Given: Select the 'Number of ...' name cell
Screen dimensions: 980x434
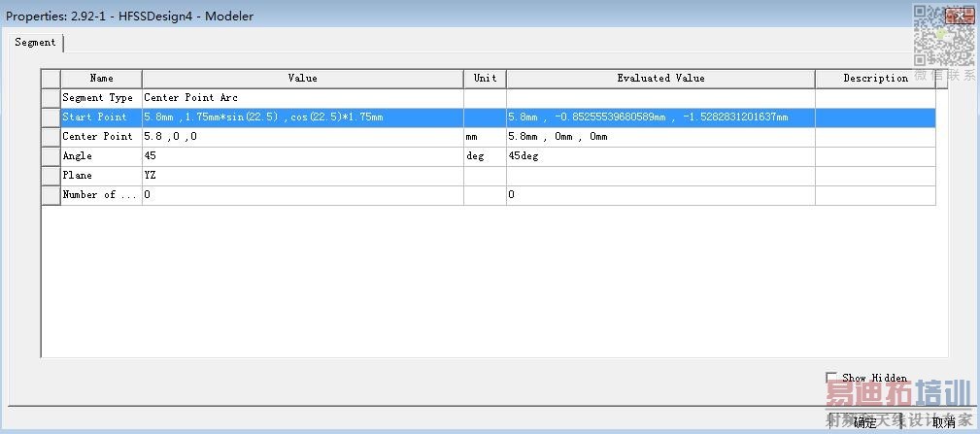Looking at the screenshot, I should 101,195.
